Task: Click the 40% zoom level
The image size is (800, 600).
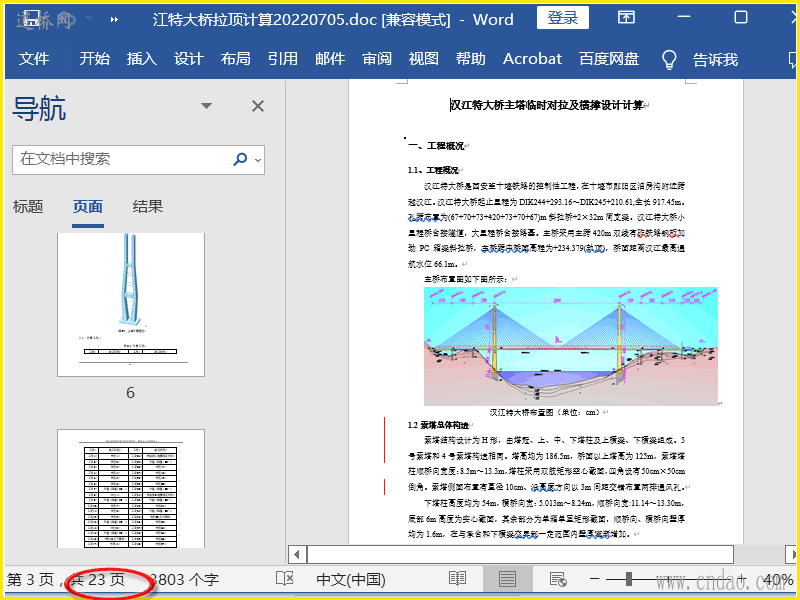Action: point(778,580)
